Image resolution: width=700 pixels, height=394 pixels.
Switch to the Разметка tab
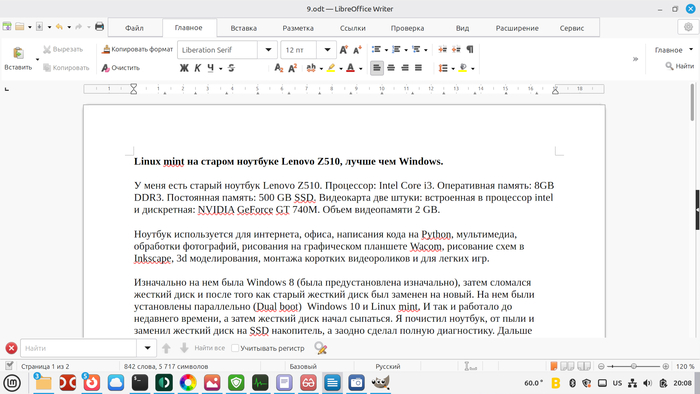298,28
